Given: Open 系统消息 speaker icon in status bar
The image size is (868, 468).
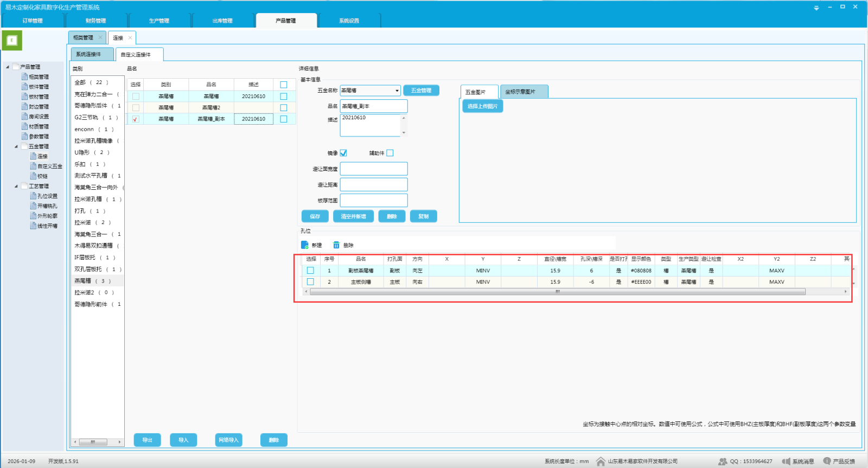Looking at the screenshot, I should (786, 461).
